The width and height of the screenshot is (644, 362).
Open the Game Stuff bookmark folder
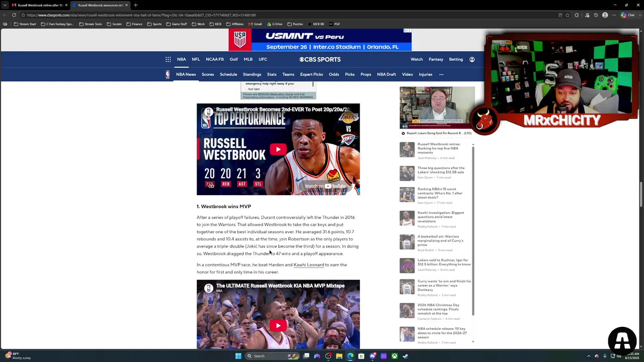click(177, 24)
